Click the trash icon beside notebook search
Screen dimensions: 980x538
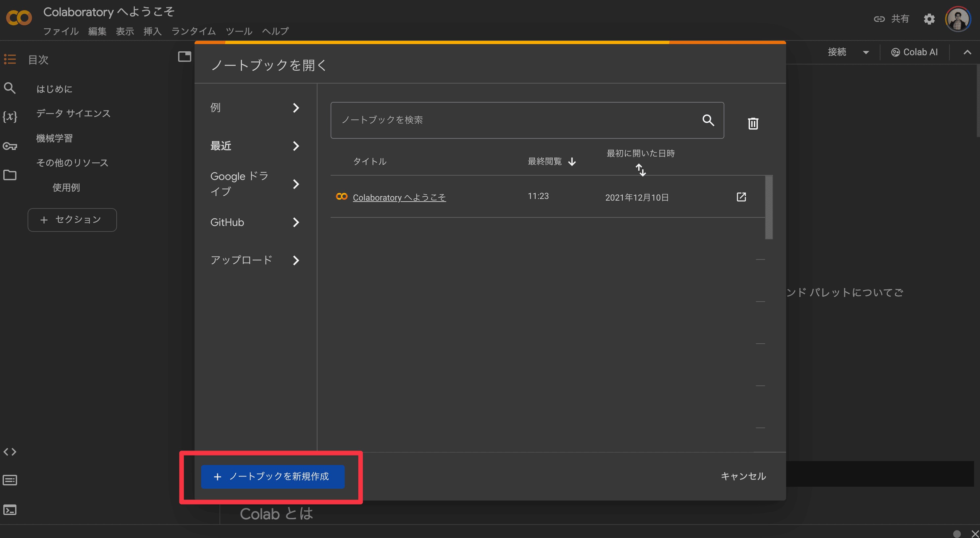coord(753,123)
